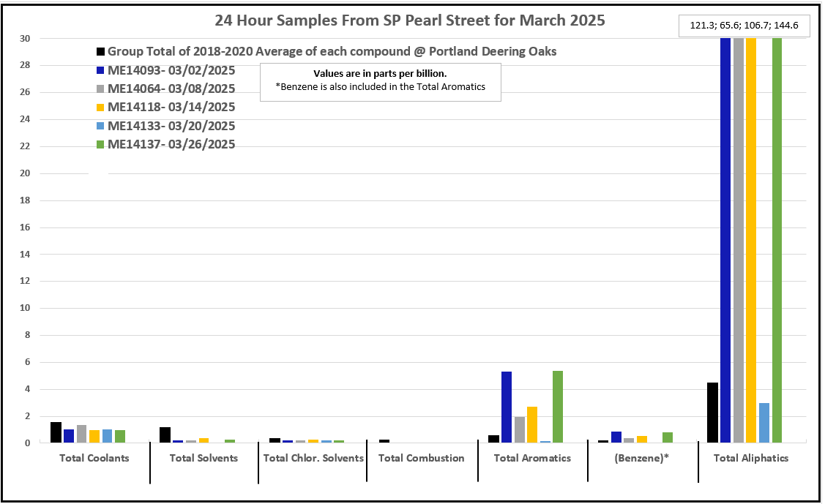Click the gray ME14064 legend swatch

[101, 89]
